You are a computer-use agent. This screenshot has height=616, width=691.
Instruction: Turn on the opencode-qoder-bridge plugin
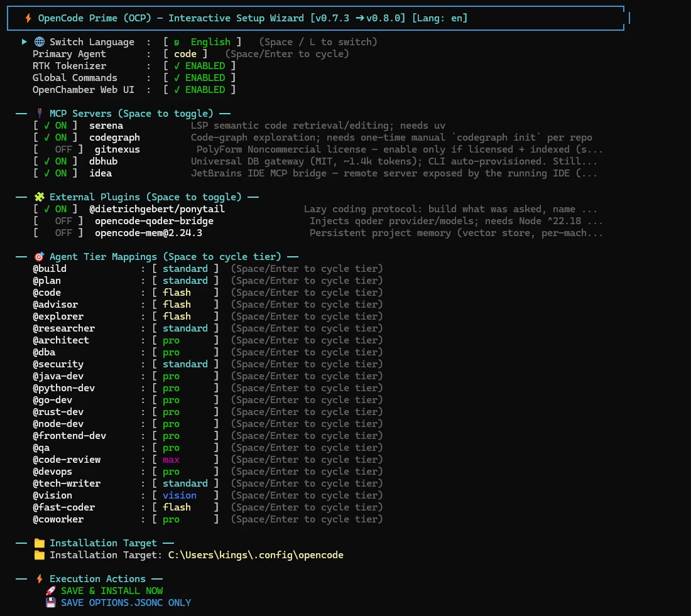[58, 221]
